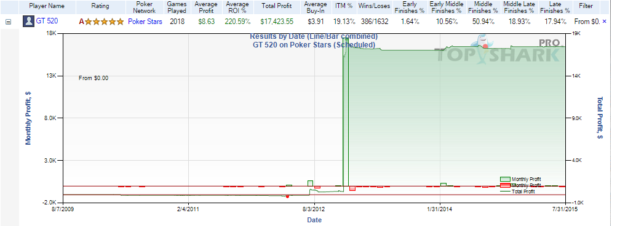Select the $17,423.55 total profit value
This screenshot has width=644, height=226.
coord(277,22)
